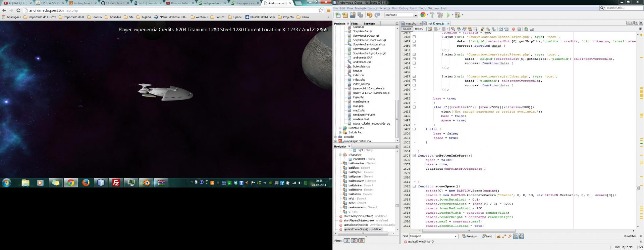Click Chrome browser icon in NetBeans toolbar
The height and width of the screenshot is (250, 644).
423,15
